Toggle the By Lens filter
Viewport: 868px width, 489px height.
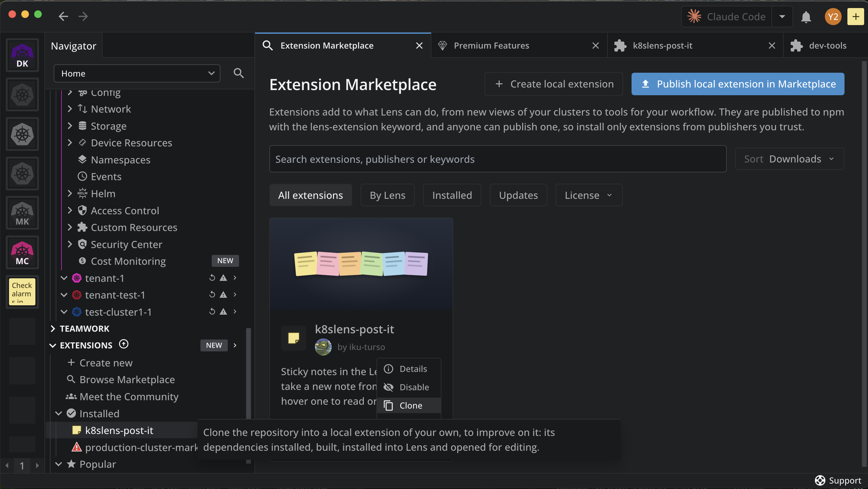(x=387, y=195)
